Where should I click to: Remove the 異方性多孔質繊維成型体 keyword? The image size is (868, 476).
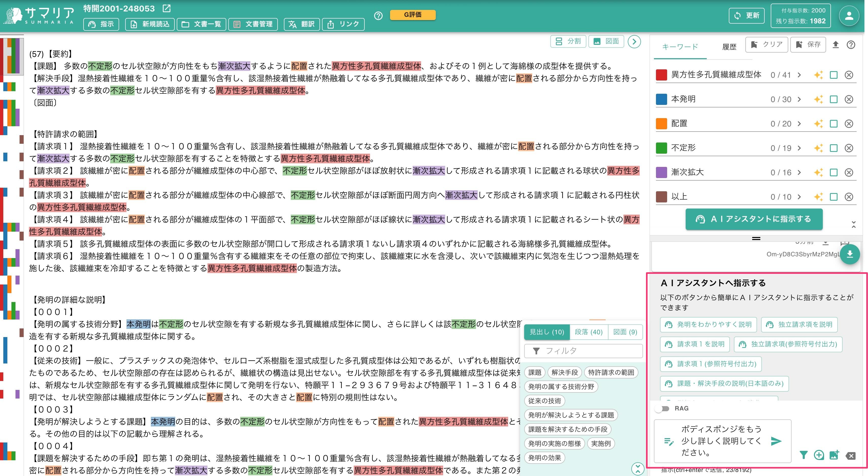pos(849,75)
